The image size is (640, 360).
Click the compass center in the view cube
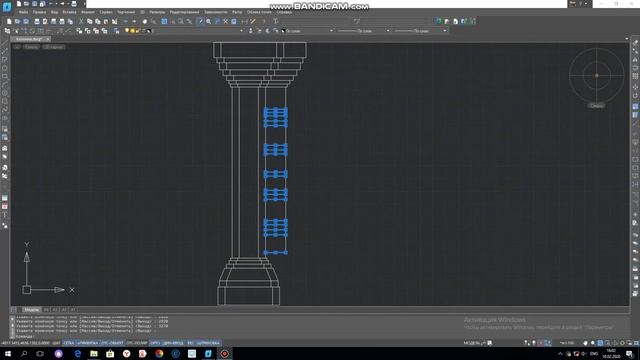click(x=597, y=76)
